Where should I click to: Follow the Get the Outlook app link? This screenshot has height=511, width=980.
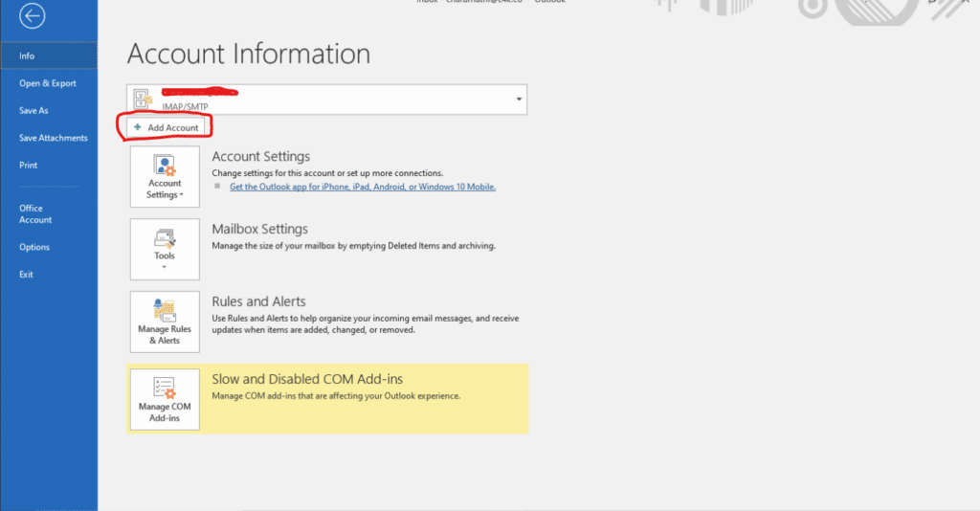363,187
